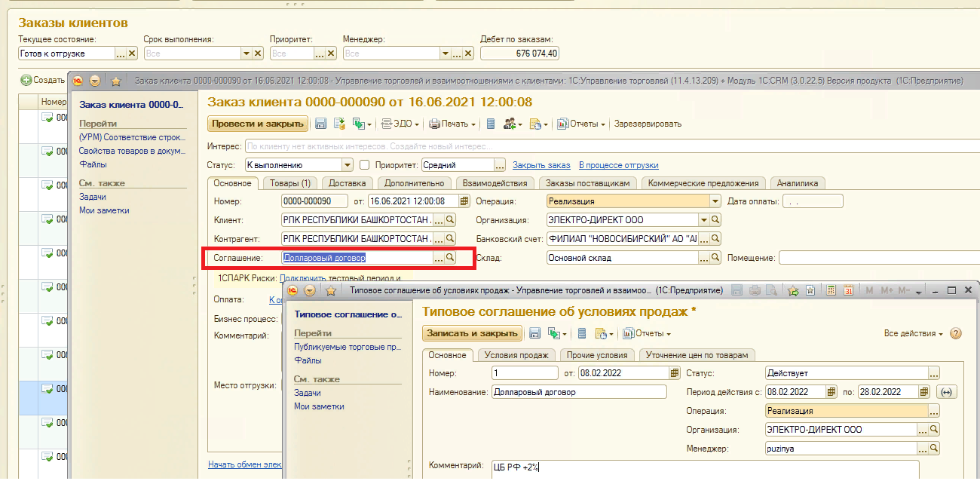The width and height of the screenshot is (980, 481).
Task: Click calendar icon next to order date
Action: point(464,201)
